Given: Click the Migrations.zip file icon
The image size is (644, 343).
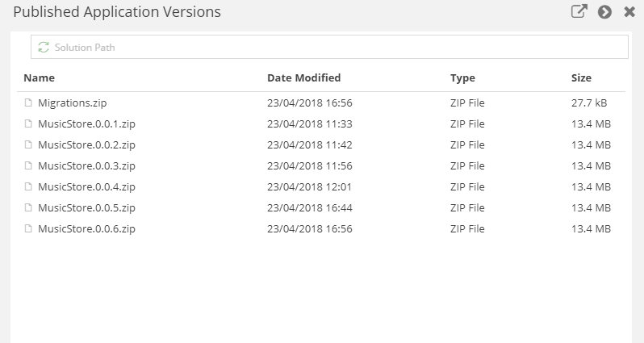Looking at the screenshot, I should click(x=28, y=103).
